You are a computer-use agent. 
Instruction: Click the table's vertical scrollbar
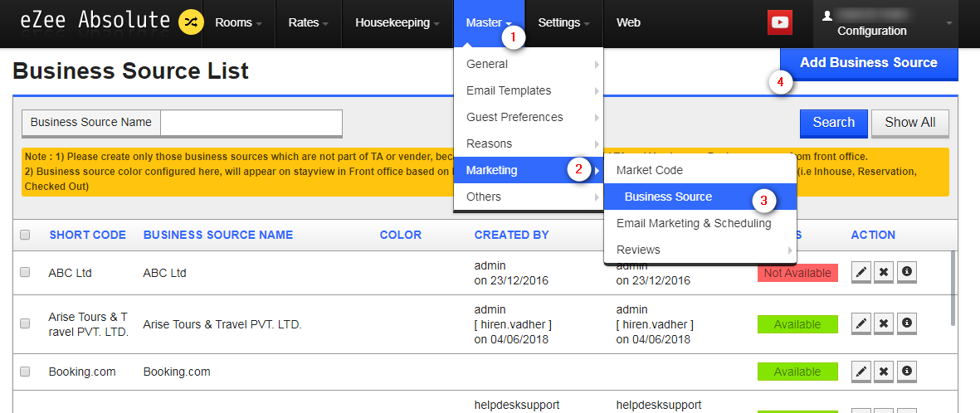click(x=953, y=289)
